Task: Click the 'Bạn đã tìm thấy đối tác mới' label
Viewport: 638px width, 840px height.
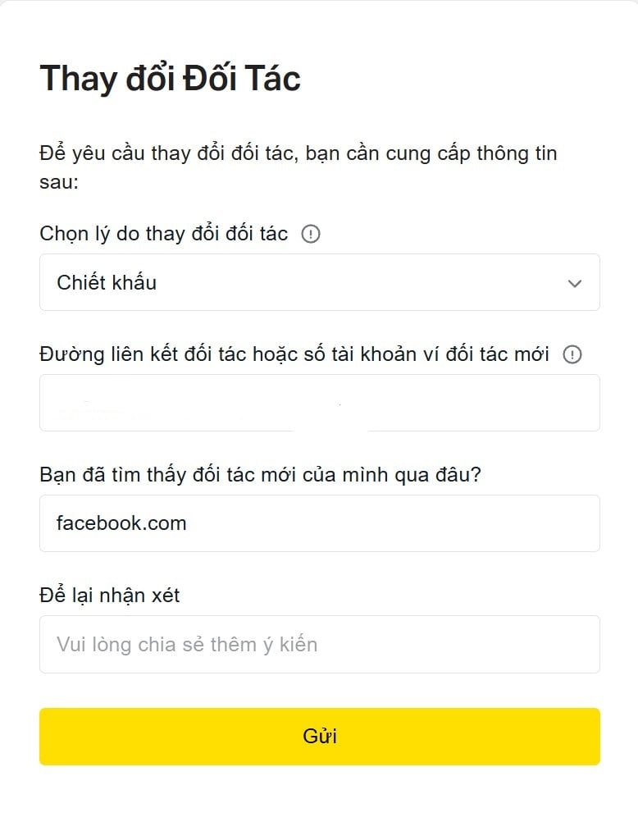Action: 260,475
